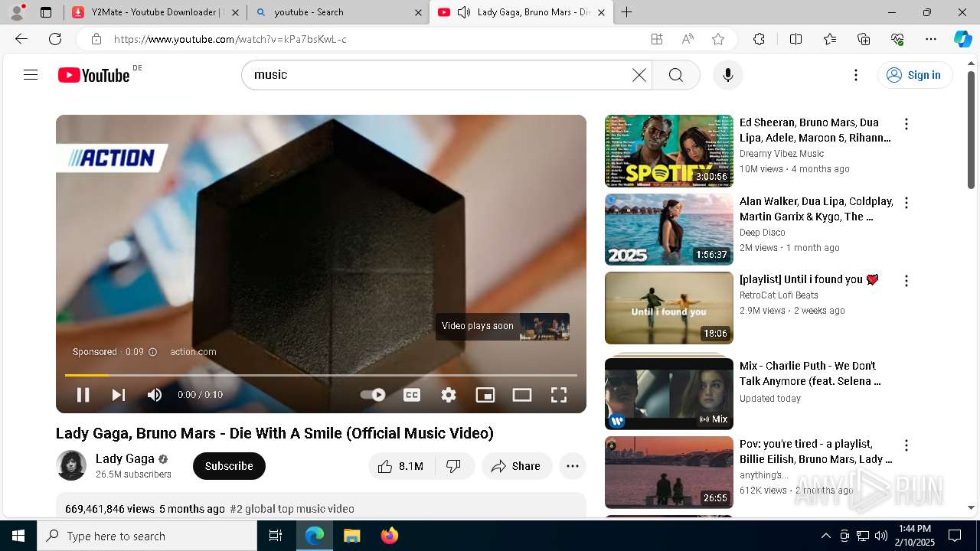The image size is (980, 551).
Task: Select Lady Gaga, Bruno Mars browser tab
Action: click(x=523, y=12)
